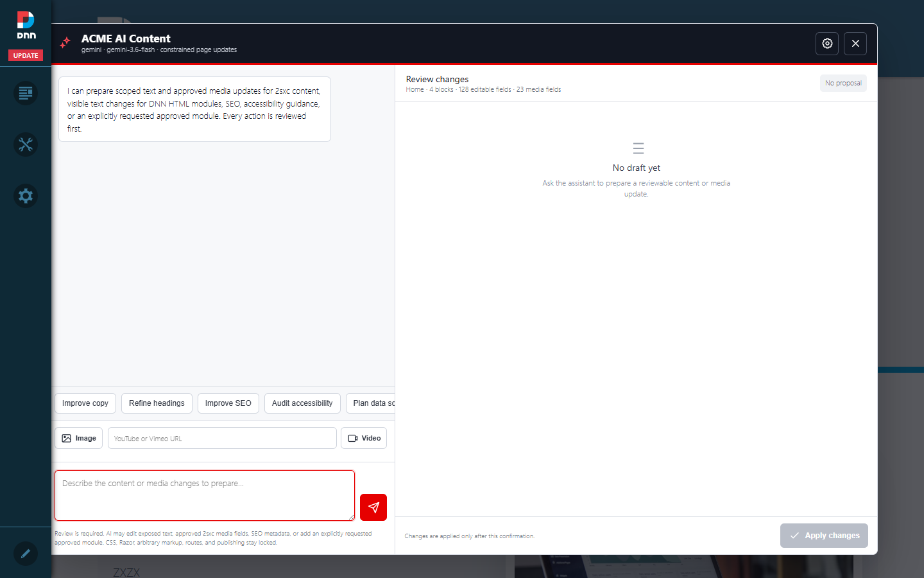This screenshot has height=578, width=924.
Task: Send the prompt with paper plane button
Action: coord(373,507)
